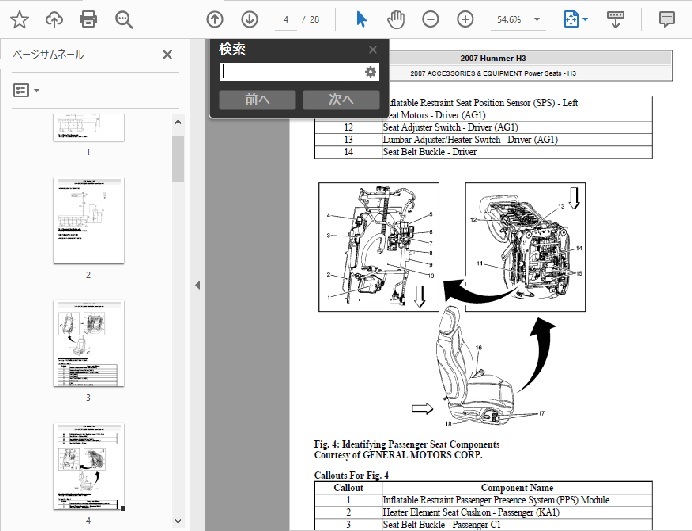Viewport: 692px width, 531px height.
Task: Click 'Seat Adjuster Switch - Driver (AG1)' row
Action: (x=483, y=128)
